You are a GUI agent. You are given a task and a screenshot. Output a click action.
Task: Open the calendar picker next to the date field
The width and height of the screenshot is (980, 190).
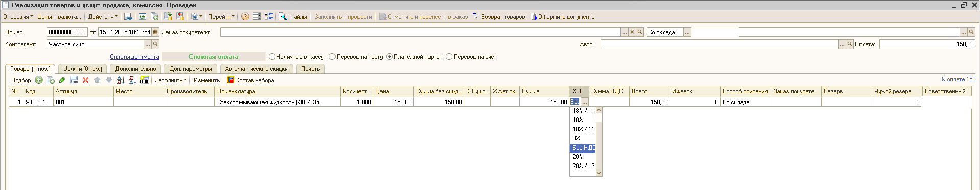[x=155, y=32]
